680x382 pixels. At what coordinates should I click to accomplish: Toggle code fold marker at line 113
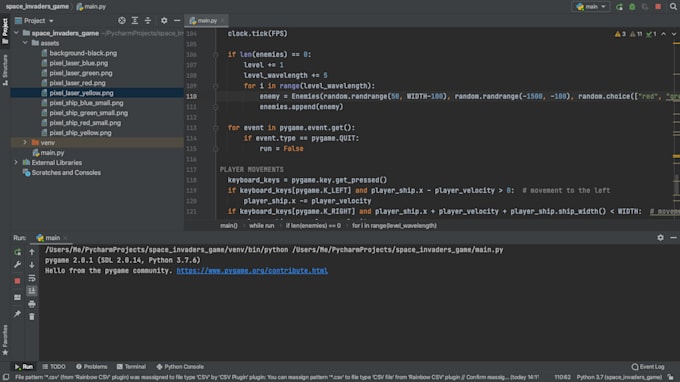coord(216,127)
